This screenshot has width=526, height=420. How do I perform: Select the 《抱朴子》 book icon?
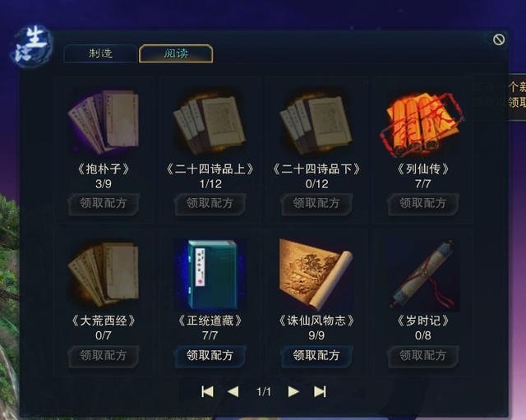pos(104,122)
